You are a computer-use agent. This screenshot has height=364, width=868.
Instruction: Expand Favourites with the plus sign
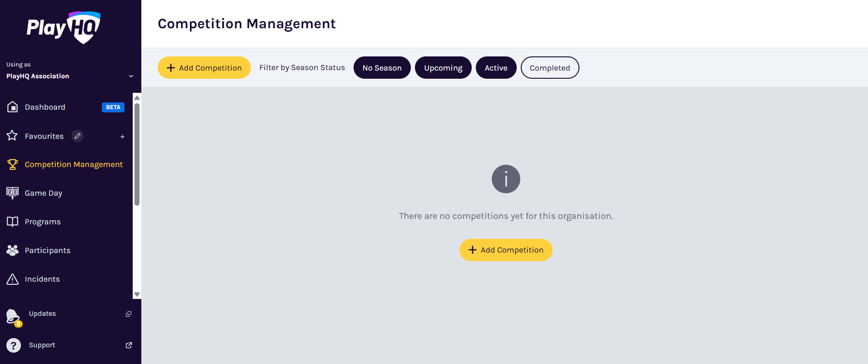[122, 136]
